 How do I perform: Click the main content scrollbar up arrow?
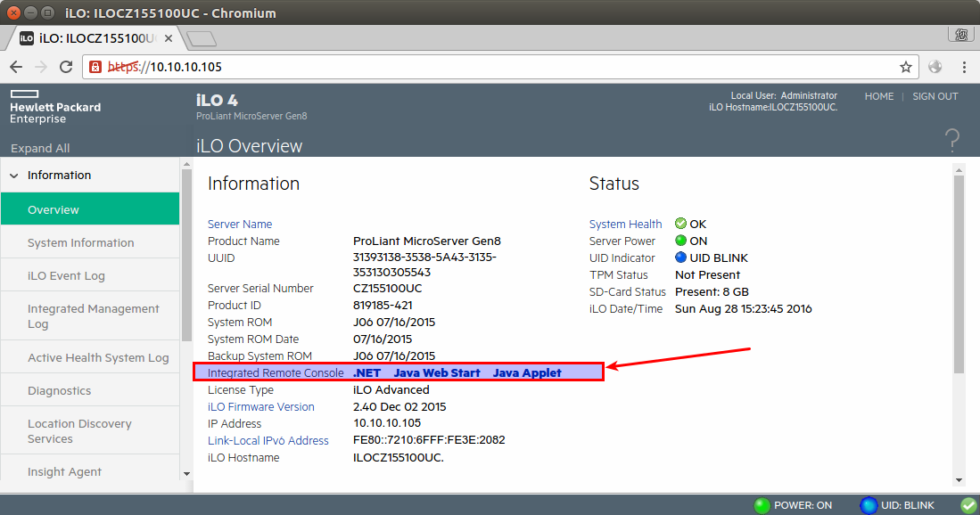pyautogui.click(x=959, y=169)
